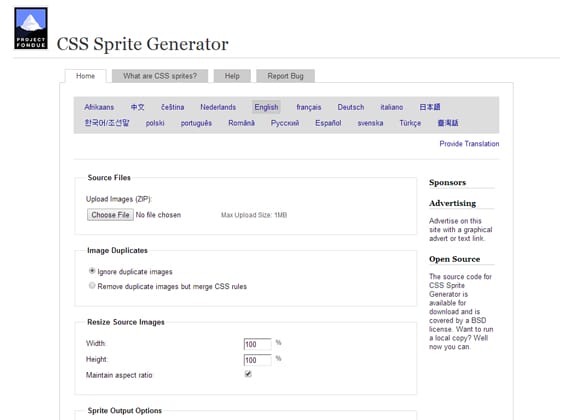Open the Report Bug tab
This screenshot has height=420, width=580.
coord(285,76)
